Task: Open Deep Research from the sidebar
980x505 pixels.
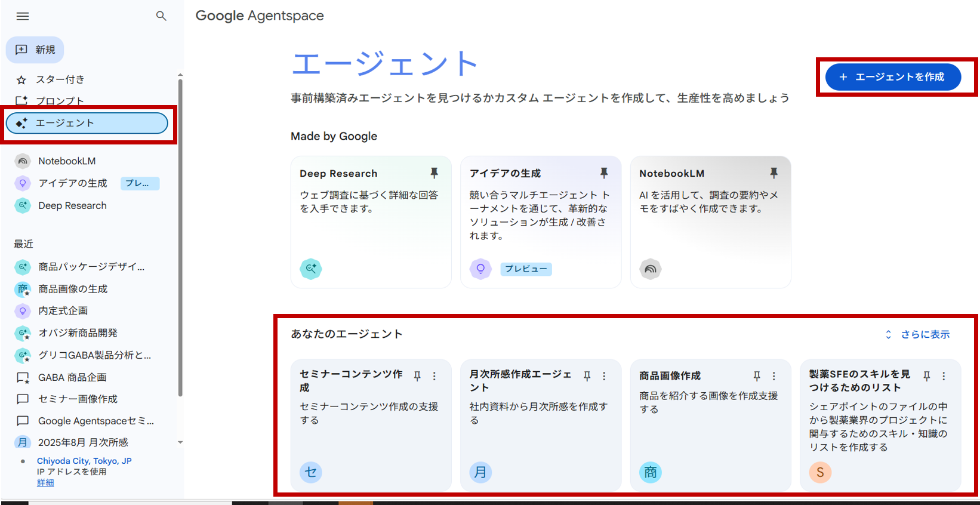Action: click(x=72, y=205)
